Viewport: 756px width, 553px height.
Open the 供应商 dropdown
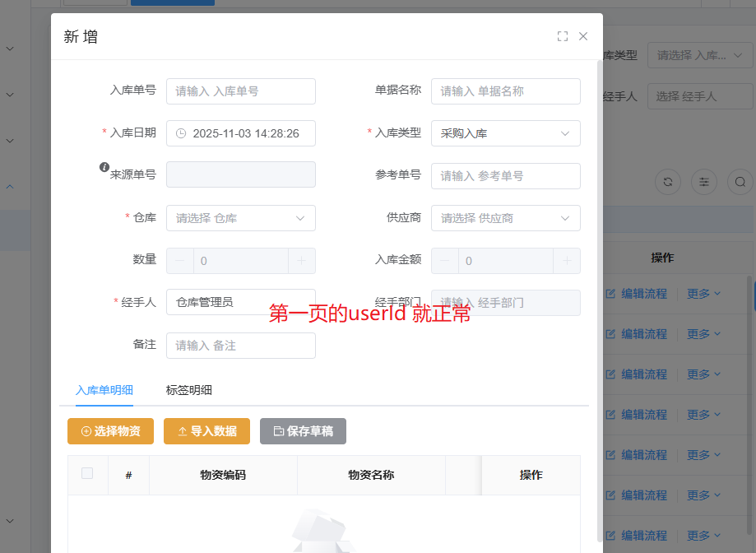point(505,218)
